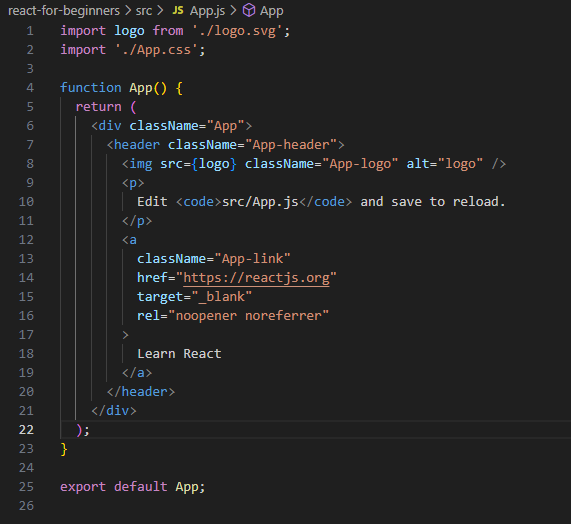571x524 pixels.
Task: Click "App-logo" className value
Action: coord(360,164)
